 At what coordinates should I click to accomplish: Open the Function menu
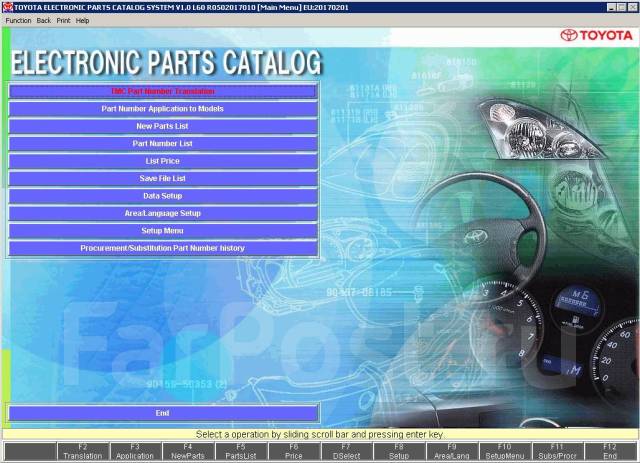(x=18, y=20)
